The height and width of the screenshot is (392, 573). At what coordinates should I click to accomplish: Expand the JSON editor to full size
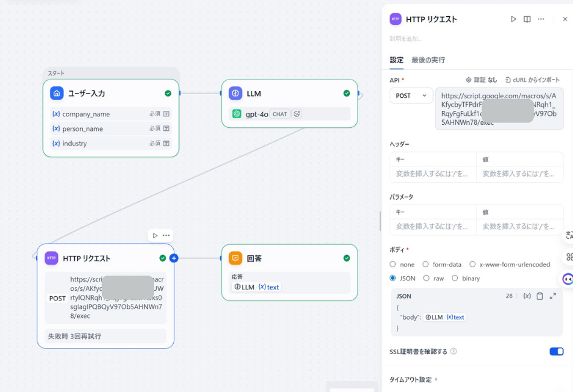(552, 296)
